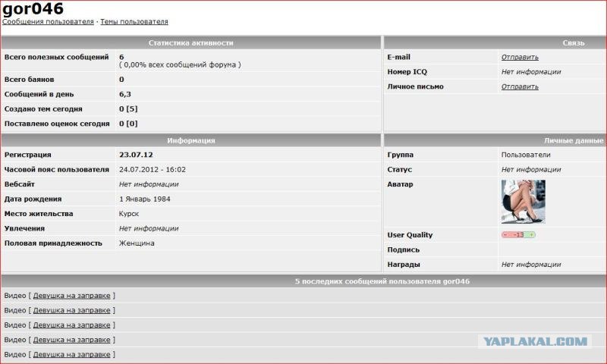Click the 'Всего полезных сообщений' label
607x364 pixels.
56,57
